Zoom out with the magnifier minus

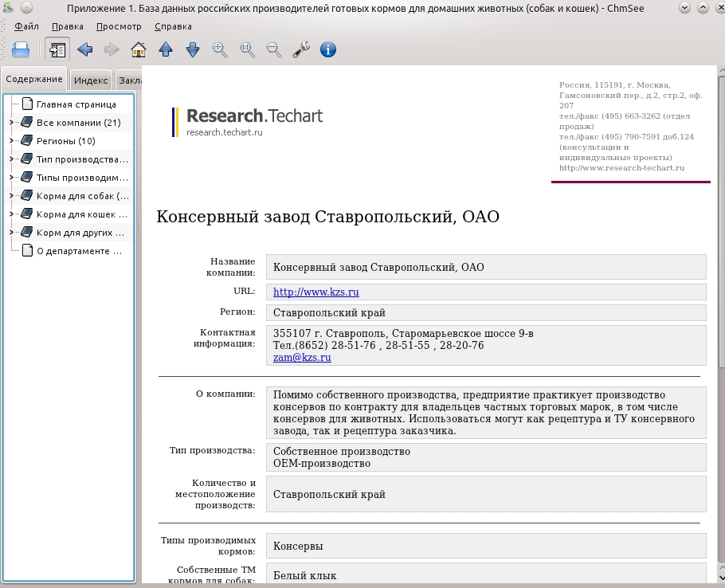(x=274, y=49)
